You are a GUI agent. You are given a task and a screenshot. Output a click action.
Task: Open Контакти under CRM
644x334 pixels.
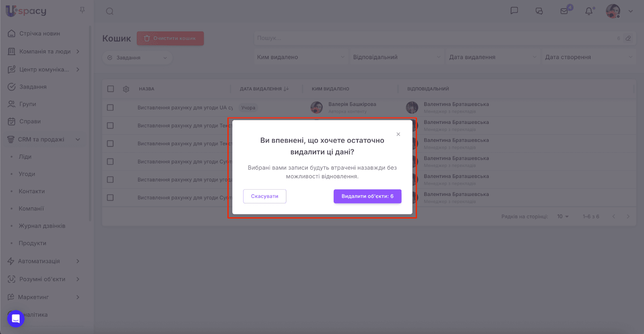(32, 192)
